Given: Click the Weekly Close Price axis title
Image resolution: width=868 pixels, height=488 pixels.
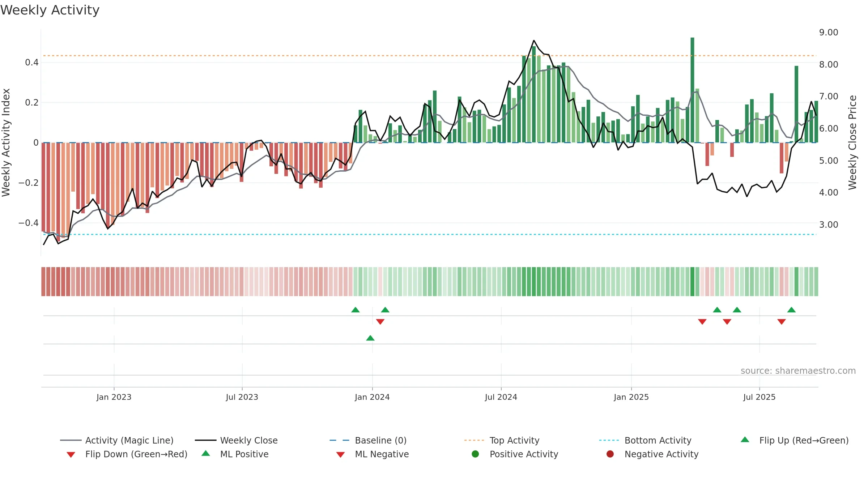Looking at the screenshot, I should 852,142.
